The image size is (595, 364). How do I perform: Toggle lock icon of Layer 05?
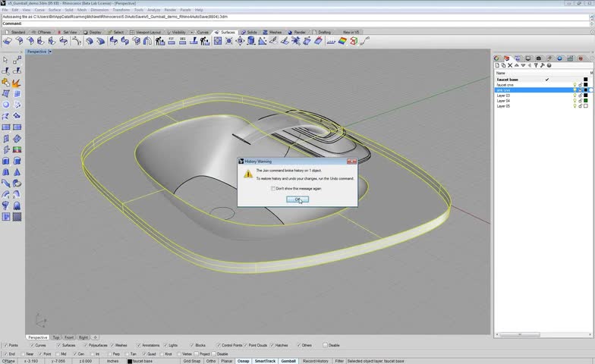pos(580,106)
